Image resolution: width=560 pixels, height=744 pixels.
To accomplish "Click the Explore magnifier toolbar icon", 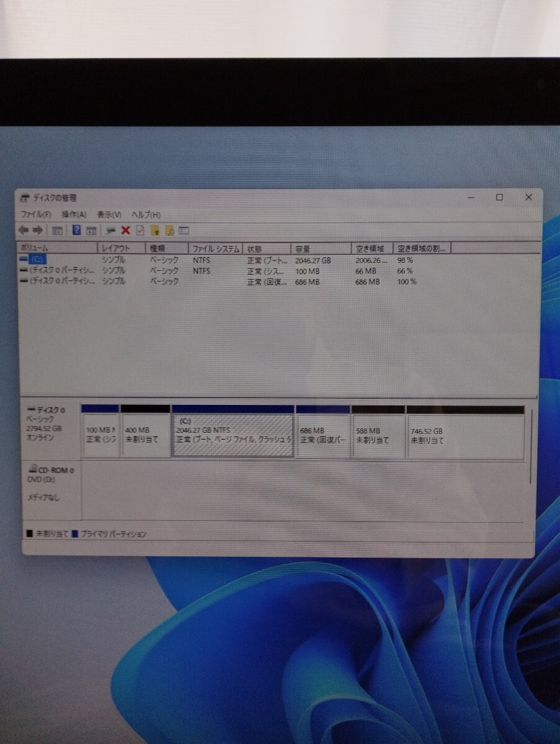I will pyautogui.click(x=169, y=230).
